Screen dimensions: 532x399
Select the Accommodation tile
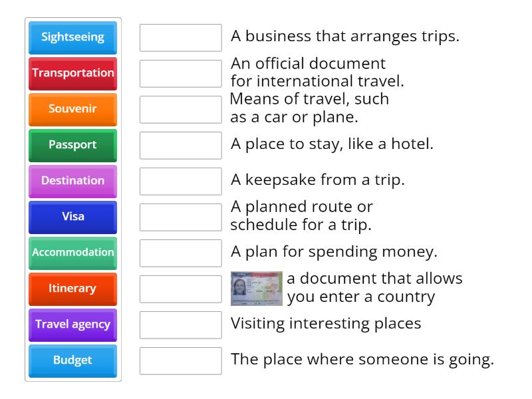coord(72,253)
